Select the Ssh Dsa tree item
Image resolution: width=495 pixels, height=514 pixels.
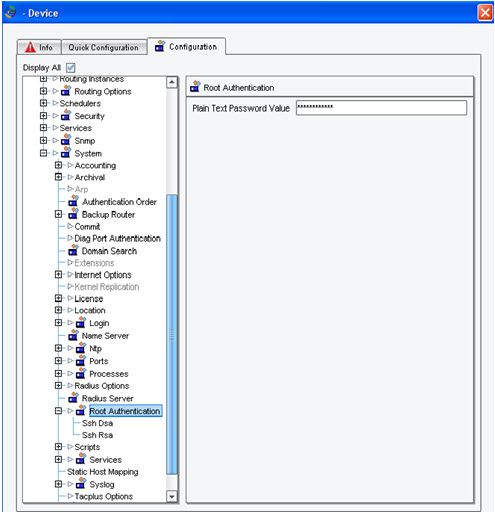click(97, 423)
